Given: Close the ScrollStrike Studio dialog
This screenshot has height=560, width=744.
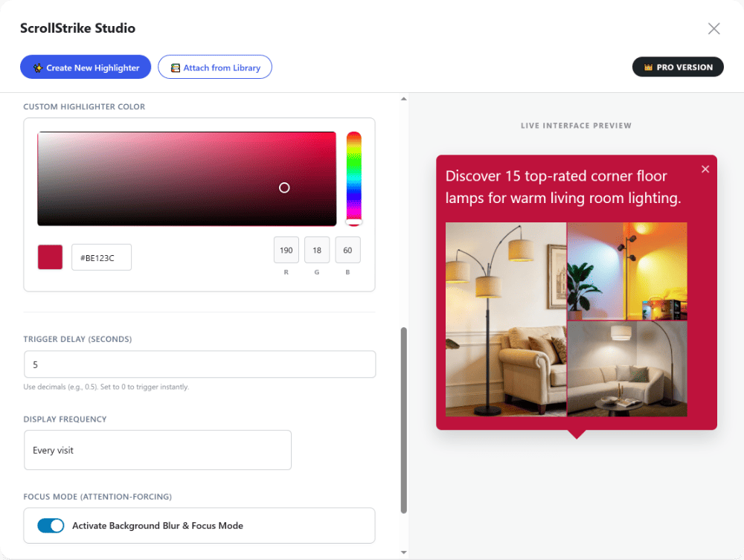Looking at the screenshot, I should (713, 28).
